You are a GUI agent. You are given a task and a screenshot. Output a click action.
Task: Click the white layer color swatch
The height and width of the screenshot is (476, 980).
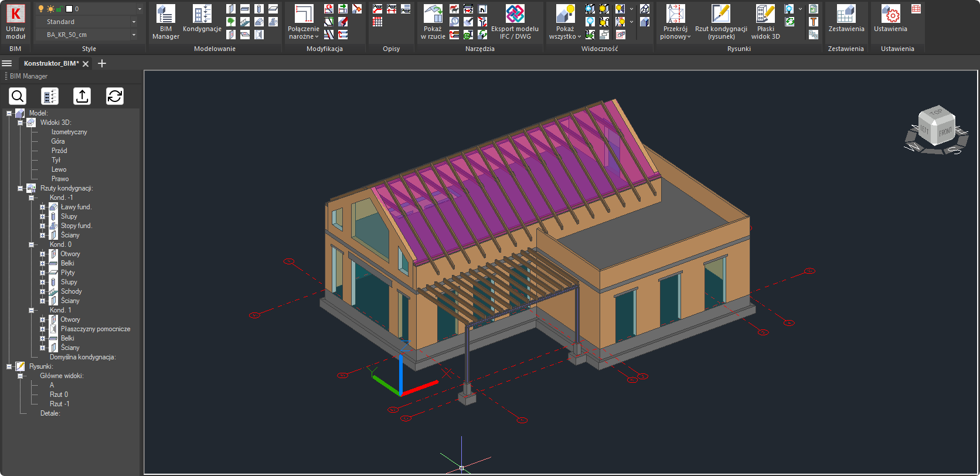[x=69, y=9]
